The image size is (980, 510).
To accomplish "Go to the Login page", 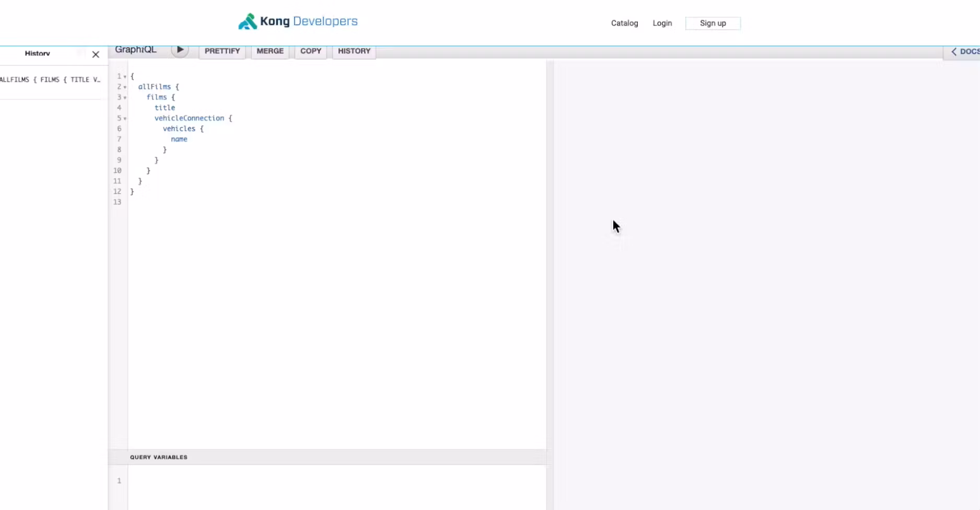I will coord(662,23).
